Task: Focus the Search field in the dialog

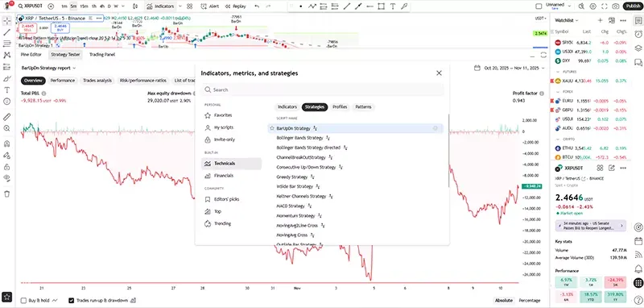Action: (323, 89)
